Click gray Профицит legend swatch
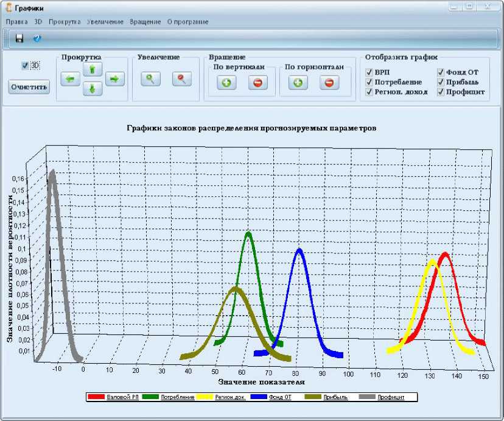The image size is (504, 421). 367,397
